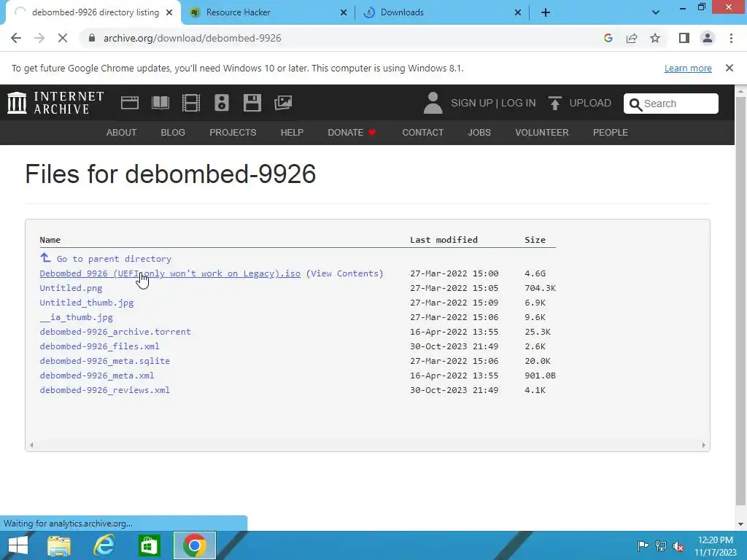Toggle the browser side panel
The height and width of the screenshot is (560, 747).
(x=684, y=38)
